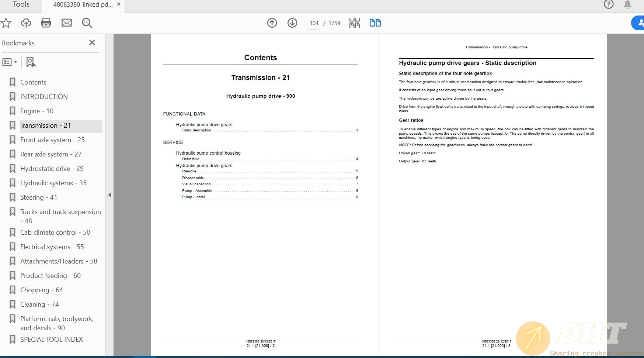Open the bookmarks options dropdown

tap(10, 62)
